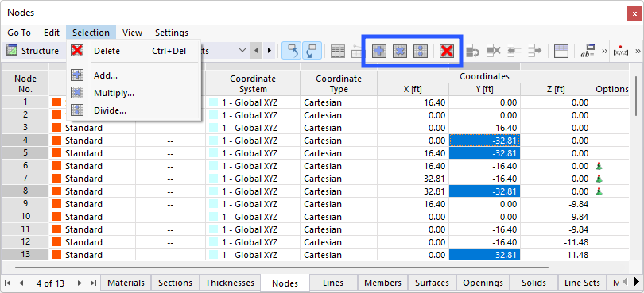
Task: Toggle the select-object-in-table sync icon
Action: (x=292, y=51)
